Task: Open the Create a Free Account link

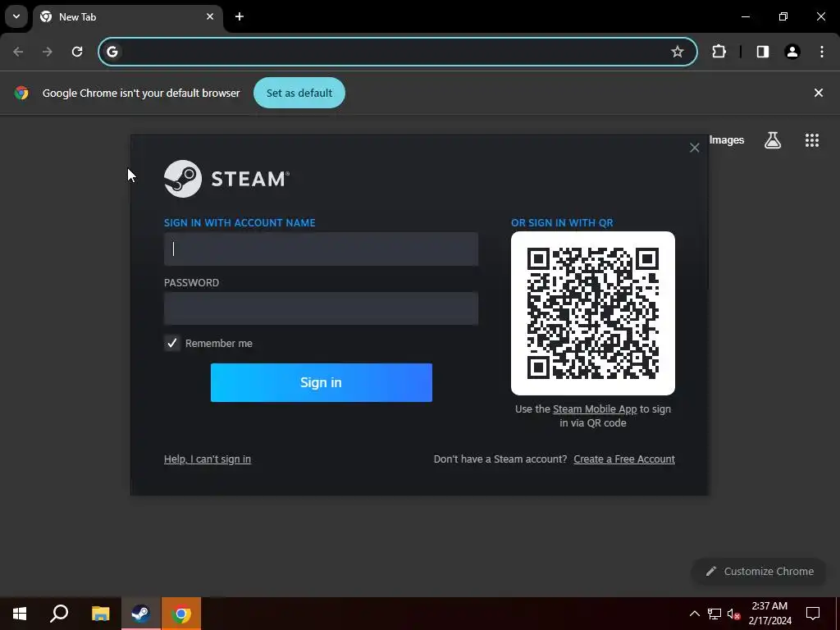Action: (624, 459)
